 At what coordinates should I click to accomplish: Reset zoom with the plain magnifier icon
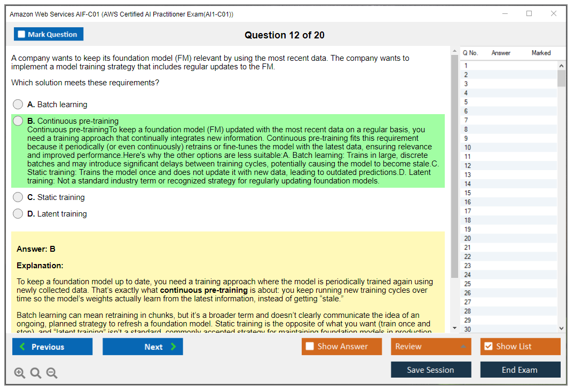point(36,373)
